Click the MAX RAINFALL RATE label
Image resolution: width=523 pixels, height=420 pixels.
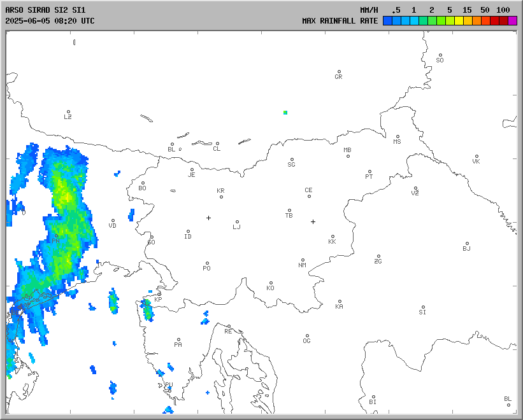tap(340, 21)
